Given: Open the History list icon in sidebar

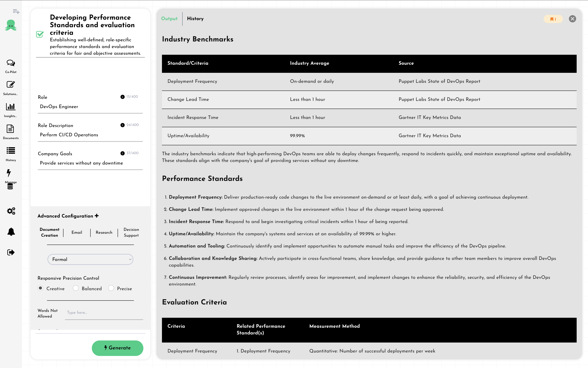Looking at the screenshot, I should point(11,151).
